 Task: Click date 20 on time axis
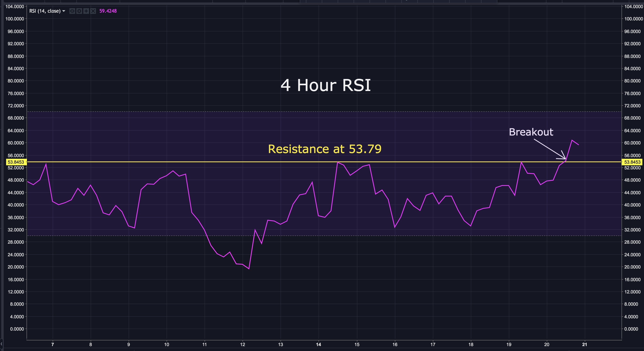[546, 344]
